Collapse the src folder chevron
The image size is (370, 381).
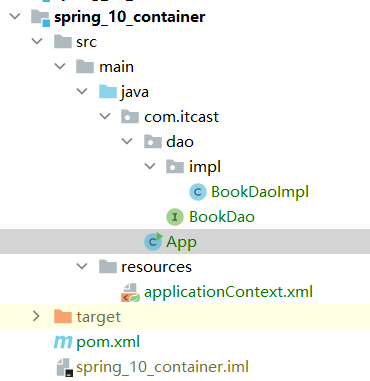(x=37, y=41)
